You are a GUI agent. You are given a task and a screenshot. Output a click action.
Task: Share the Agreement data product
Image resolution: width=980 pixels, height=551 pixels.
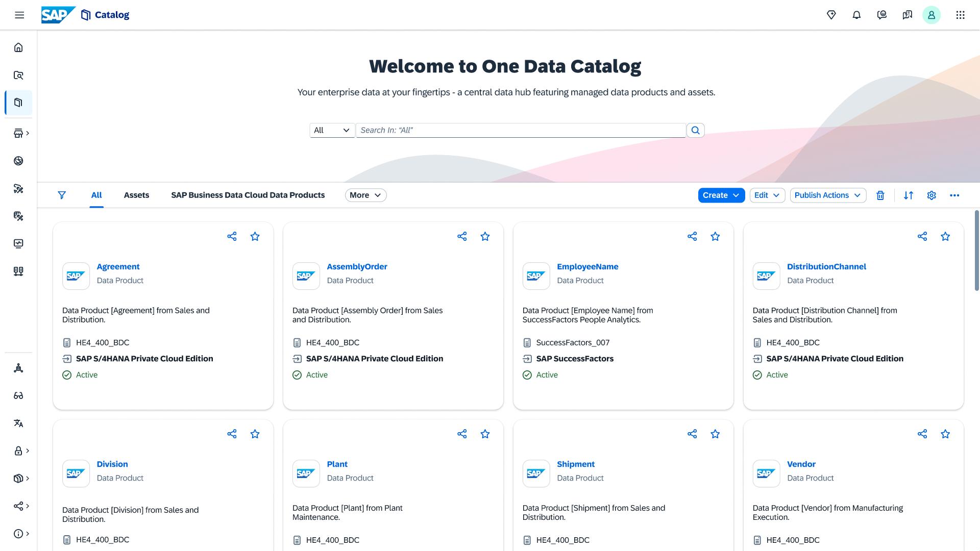point(232,236)
